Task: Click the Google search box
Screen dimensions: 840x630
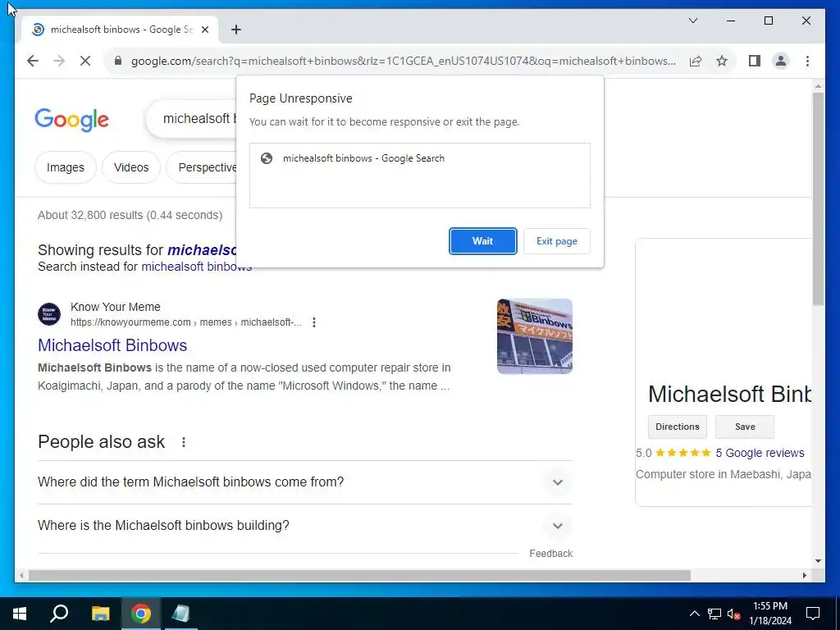Action: 190,119
